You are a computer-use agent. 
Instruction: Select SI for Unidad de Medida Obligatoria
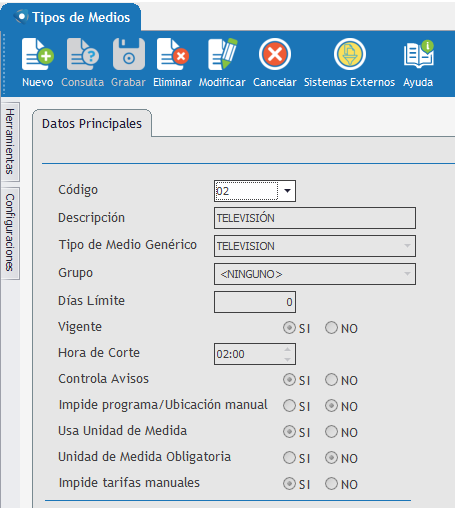coord(289,458)
